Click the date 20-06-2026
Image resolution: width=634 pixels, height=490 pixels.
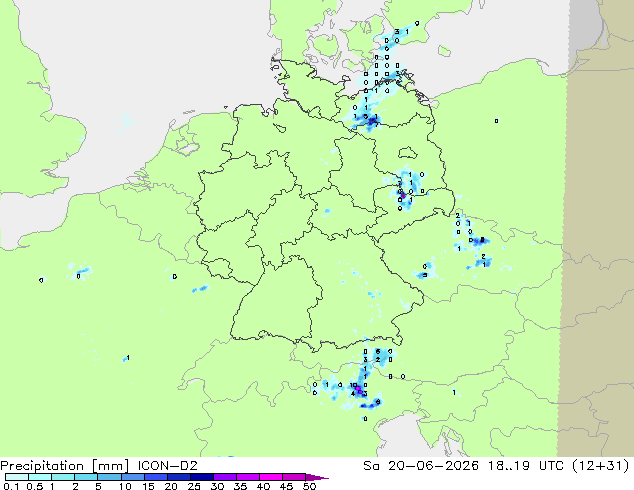433,466
